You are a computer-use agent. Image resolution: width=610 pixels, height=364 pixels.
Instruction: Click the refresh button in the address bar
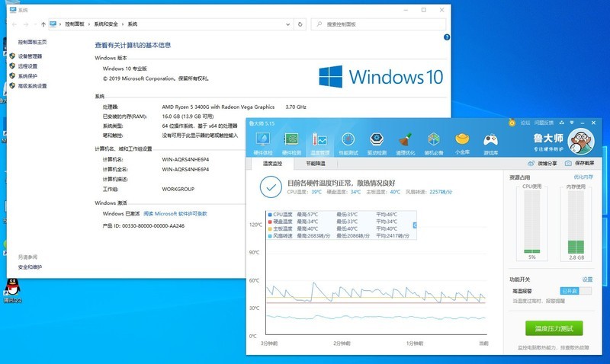click(300, 24)
